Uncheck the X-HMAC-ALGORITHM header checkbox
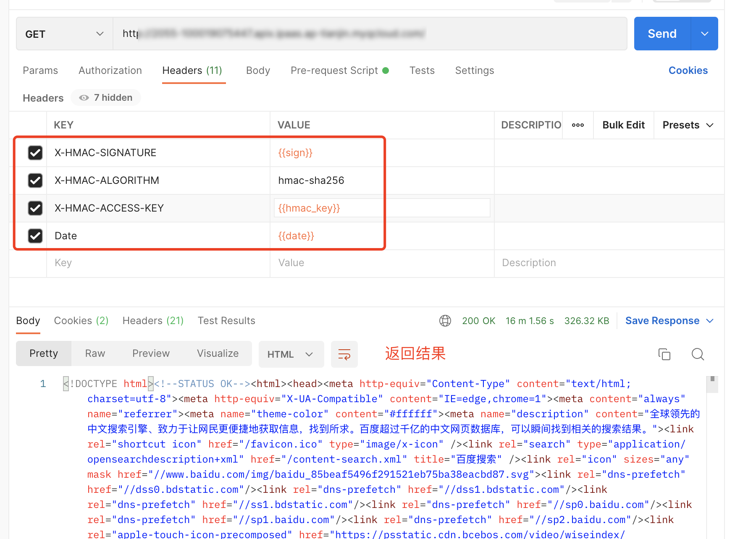Screen dimensions: 756x539 35,181
